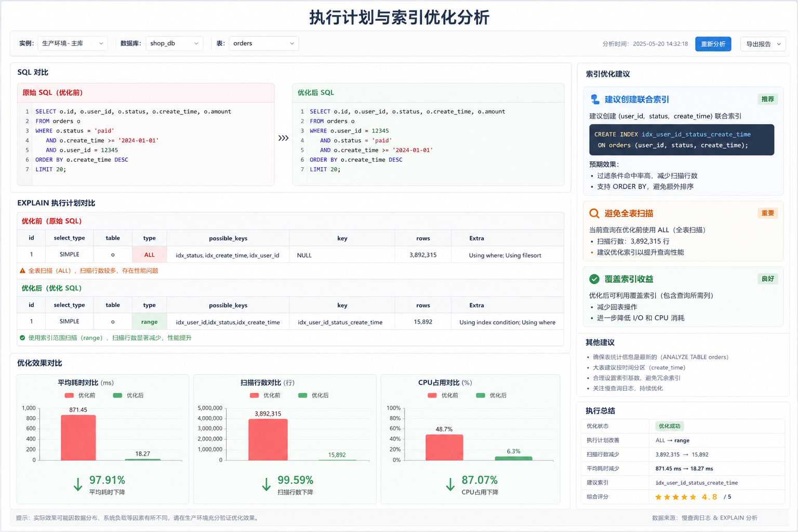Click the green range type cell
This screenshot has height=532, width=798.
[x=150, y=322]
